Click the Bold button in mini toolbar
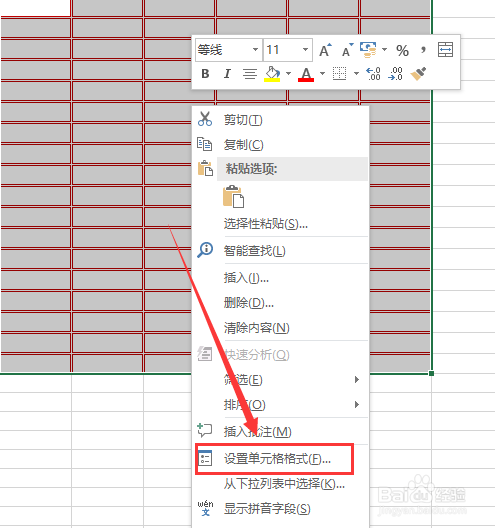Screen dimensions: 495x528 [x=205, y=73]
